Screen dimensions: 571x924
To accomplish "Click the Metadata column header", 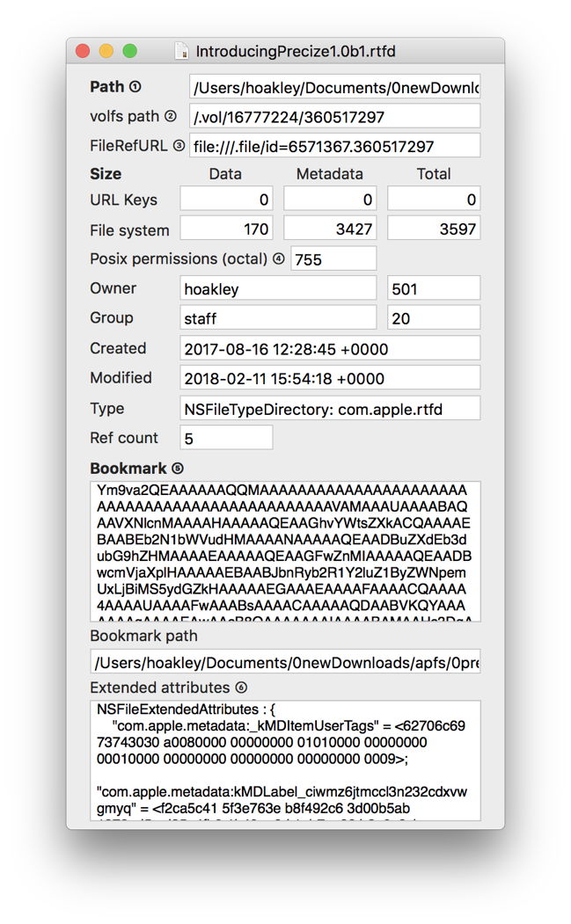I will [x=330, y=174].
